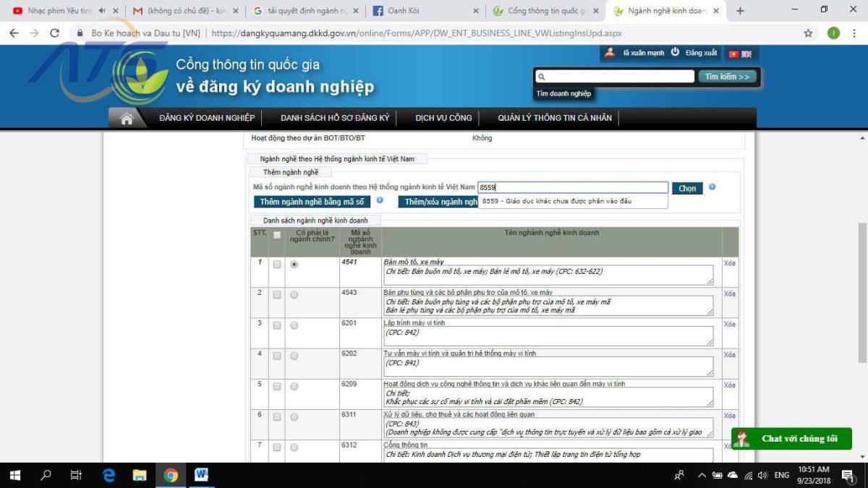This screenshot has height=488, width=868.
Task: Click help icon next to Thêm ngành nghề bằng mã số
Action: click(x=380, y=200)
